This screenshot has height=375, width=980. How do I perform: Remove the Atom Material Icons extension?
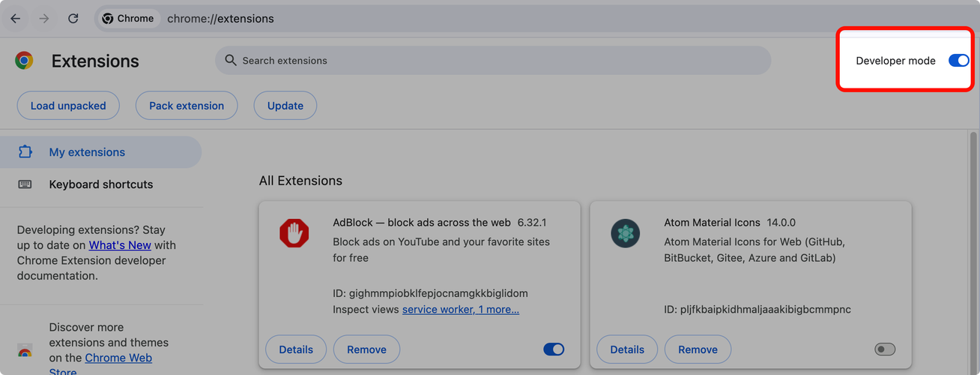(698, 349)
